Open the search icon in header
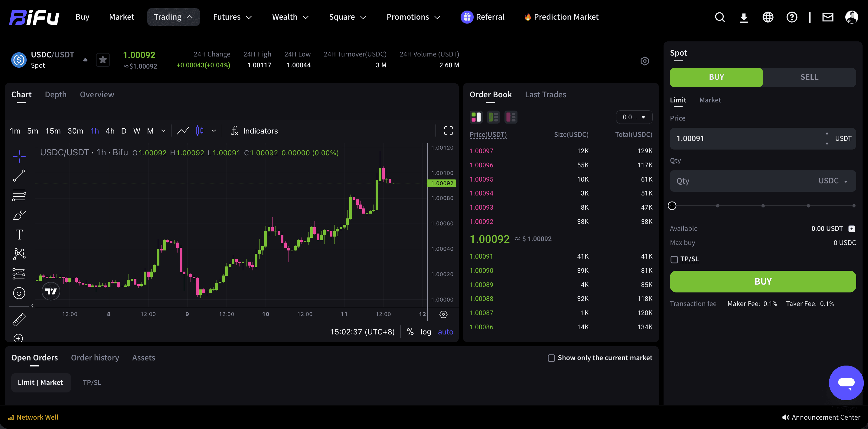 [x=720, y=17]
